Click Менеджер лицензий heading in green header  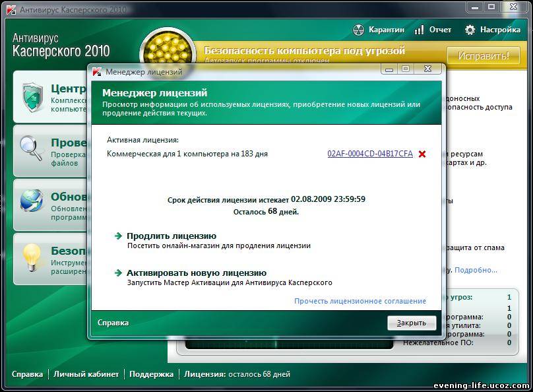(x=154, y=93)
